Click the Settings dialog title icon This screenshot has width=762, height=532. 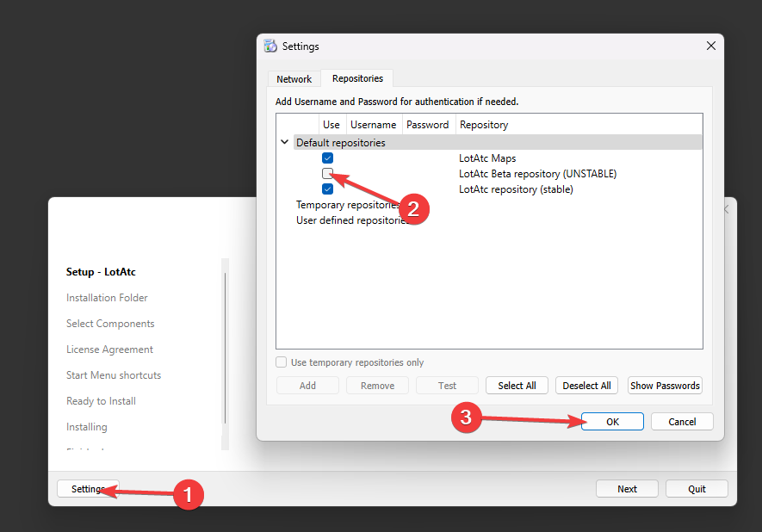(x=270, y=46)
